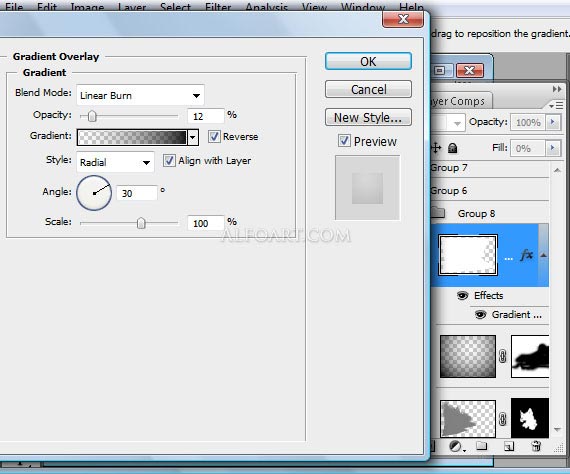Create a new layer in Layers panel

(509, 446)
